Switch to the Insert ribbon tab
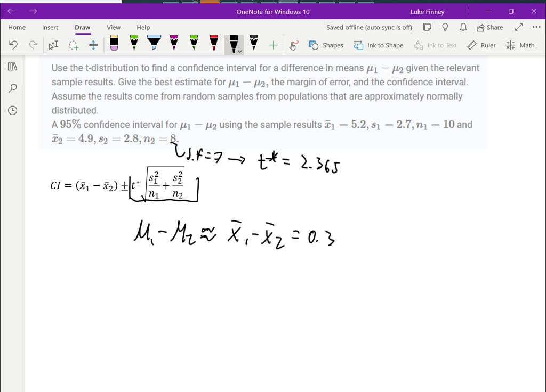 pyautogui.click(x=50, y=27)
